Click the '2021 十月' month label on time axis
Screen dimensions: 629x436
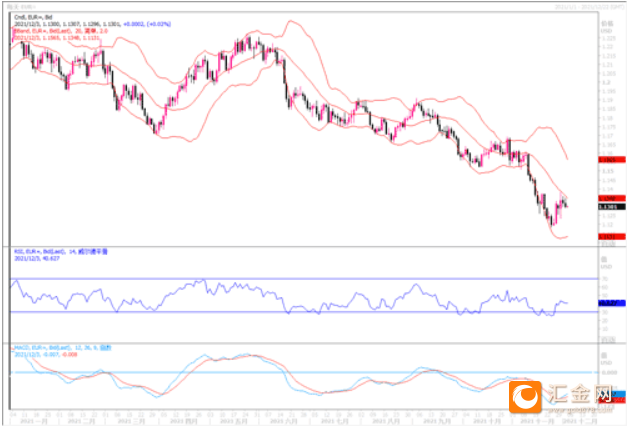[x=487, y=422]
